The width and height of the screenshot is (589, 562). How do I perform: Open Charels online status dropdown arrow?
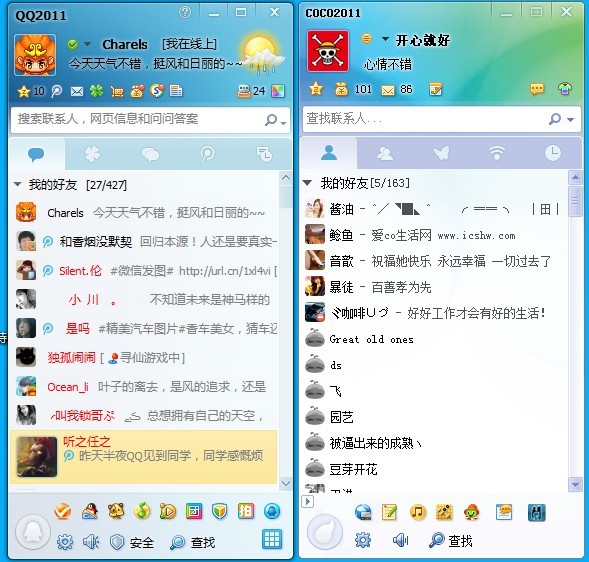click(88, 44)
